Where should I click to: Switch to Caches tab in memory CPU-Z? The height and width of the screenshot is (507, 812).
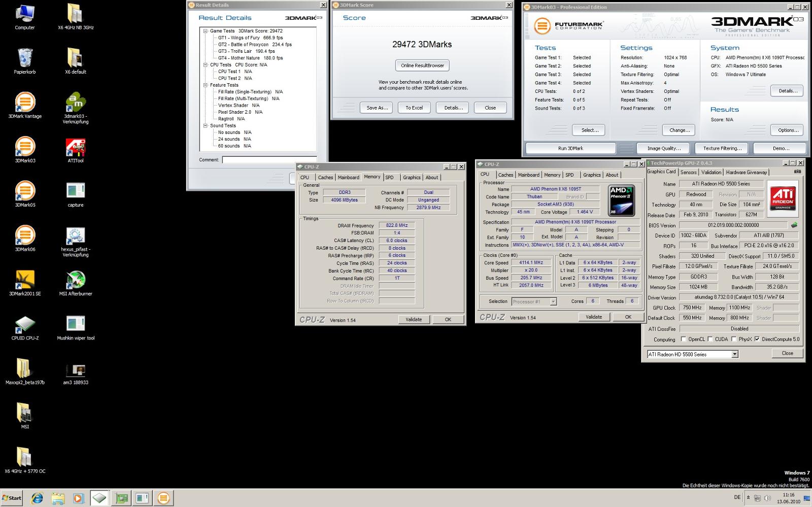click(x=325, y=178)
